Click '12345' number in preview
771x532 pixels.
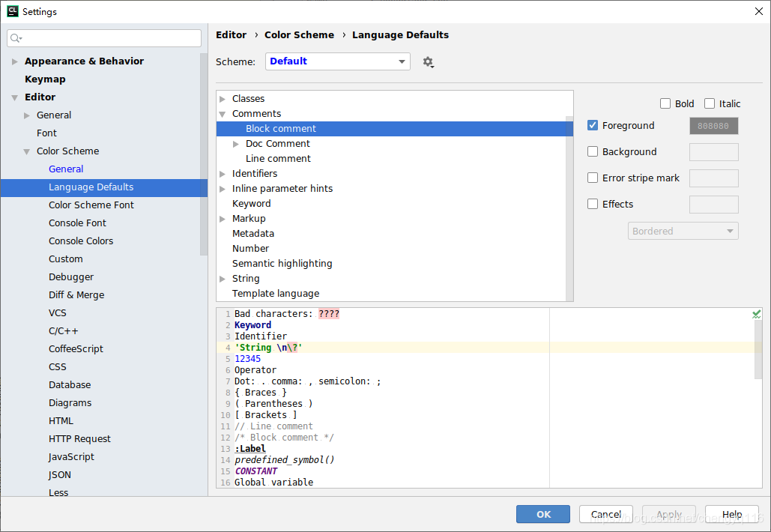point(247,359)
